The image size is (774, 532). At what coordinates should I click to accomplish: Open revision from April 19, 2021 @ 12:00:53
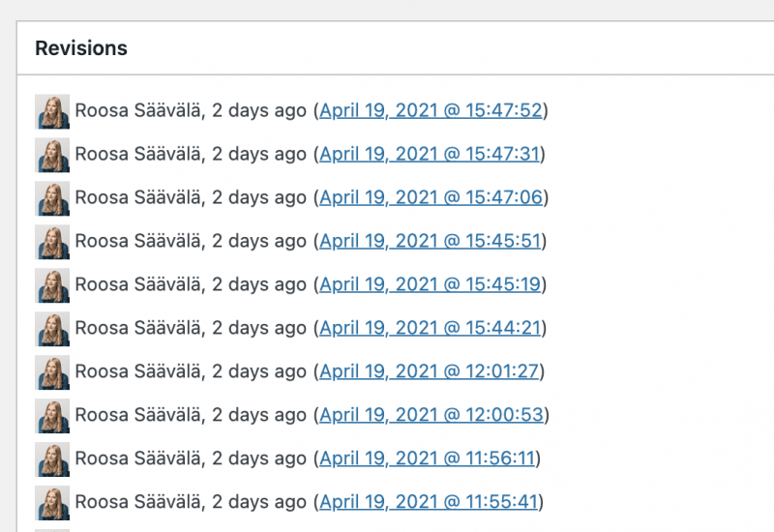(431, 415)
